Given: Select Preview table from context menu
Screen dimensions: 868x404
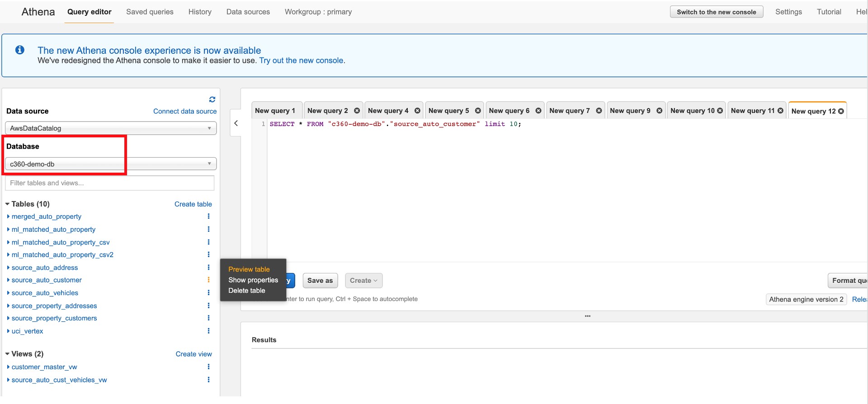Looking at the screenshot, I should [x=249, y=269].
